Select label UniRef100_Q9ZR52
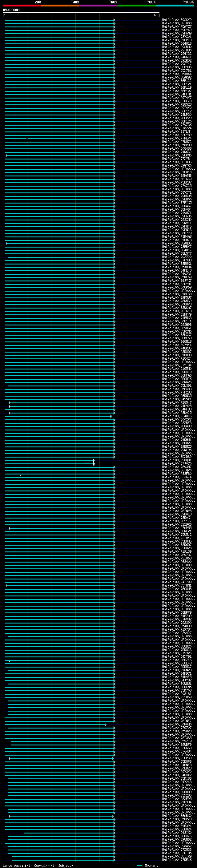 177,60
